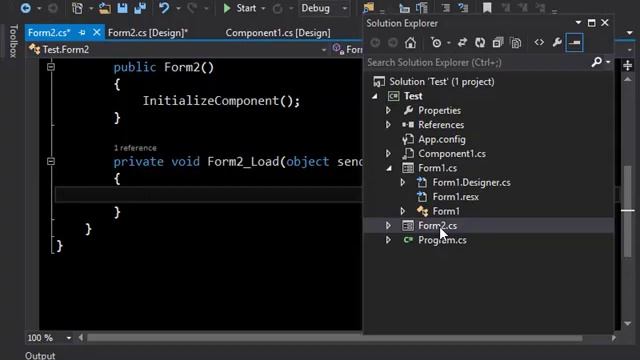
Task: Open the Output panel tab
Action: [40, 356]
